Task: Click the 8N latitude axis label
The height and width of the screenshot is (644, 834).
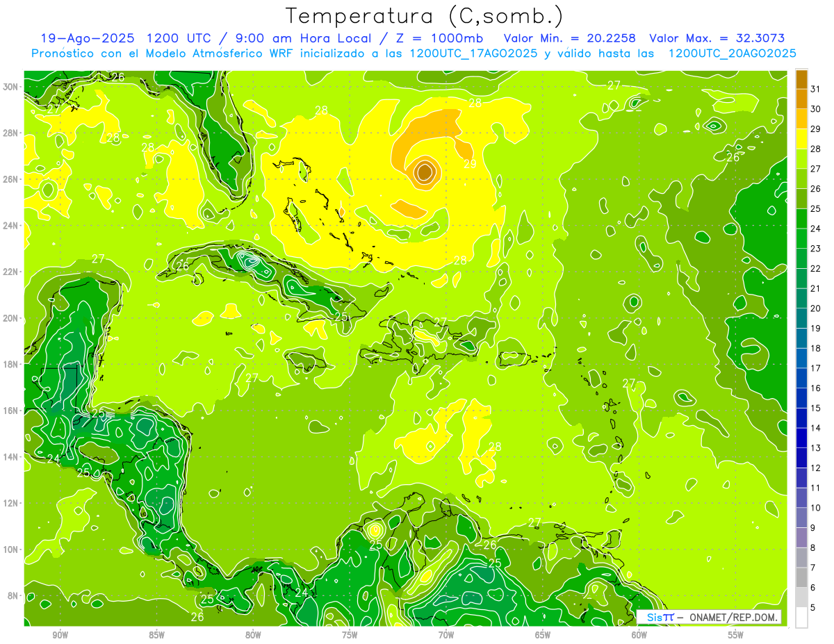Action: tap(13, 596)
